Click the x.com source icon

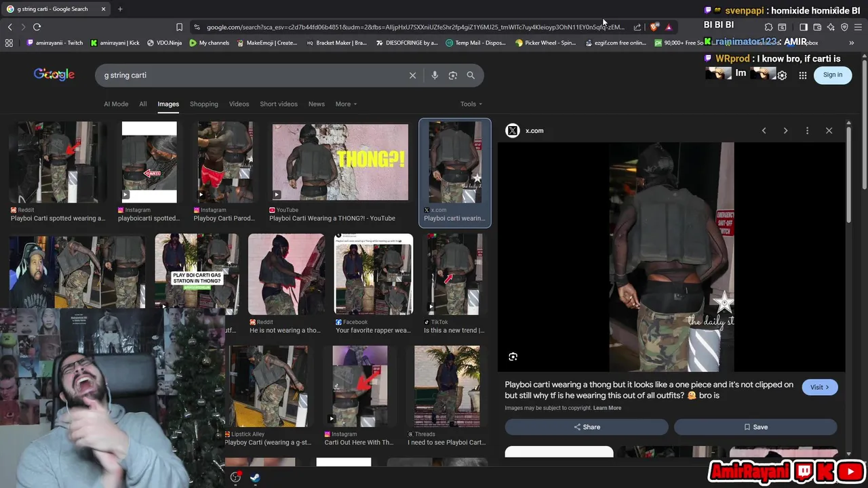(513, 131)
